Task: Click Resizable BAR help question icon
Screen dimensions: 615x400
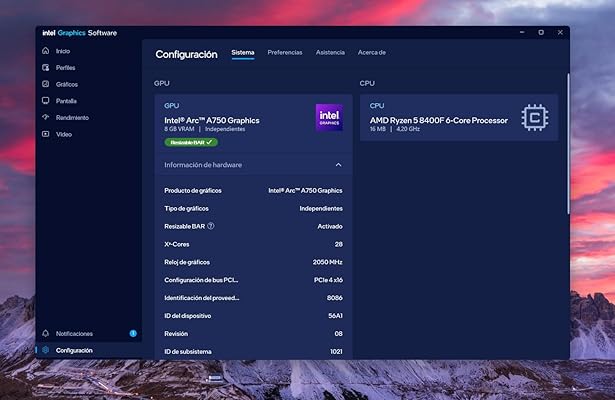Action: [211, 226]
